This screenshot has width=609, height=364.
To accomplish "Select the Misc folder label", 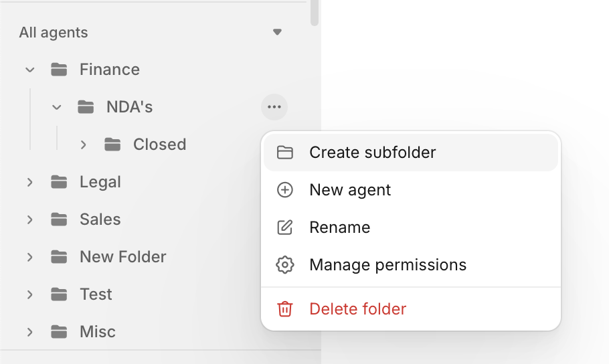I will 98,332.
